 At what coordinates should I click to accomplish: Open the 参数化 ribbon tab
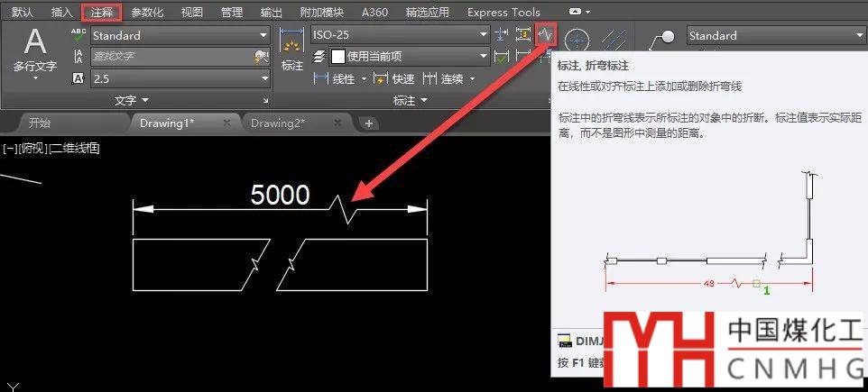pos(147,12)
